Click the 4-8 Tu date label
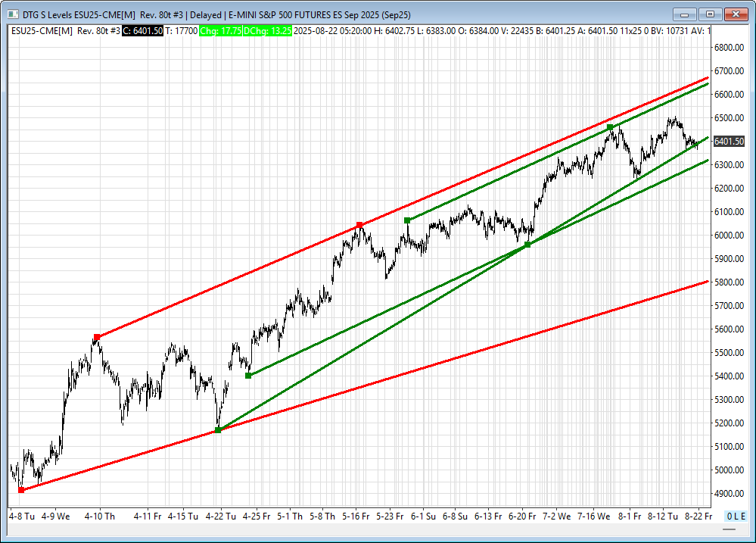This screenshot has height=543, width=756. [22, 516]
